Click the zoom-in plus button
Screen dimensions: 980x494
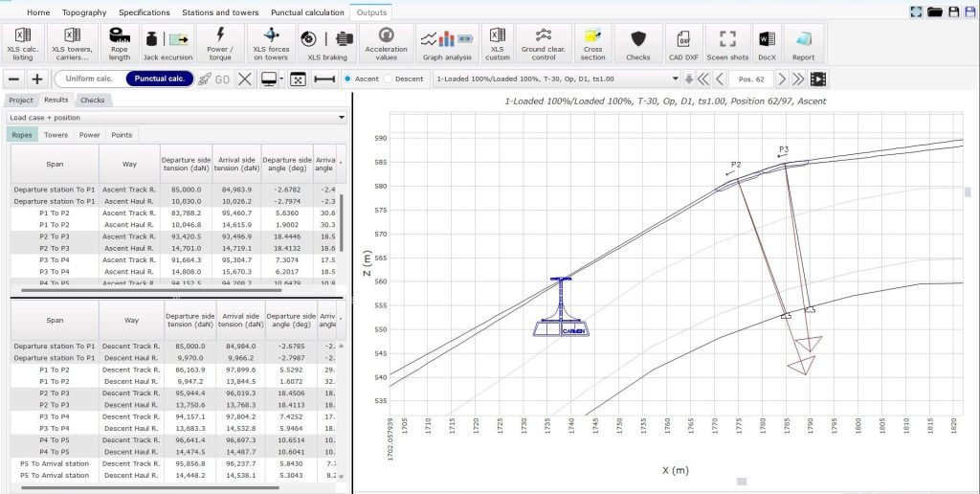pos(37,79)
